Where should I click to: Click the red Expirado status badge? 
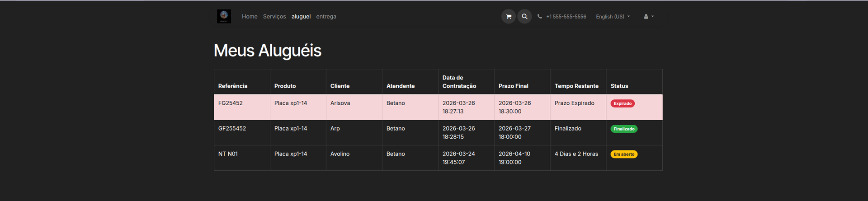coord(623,103)
